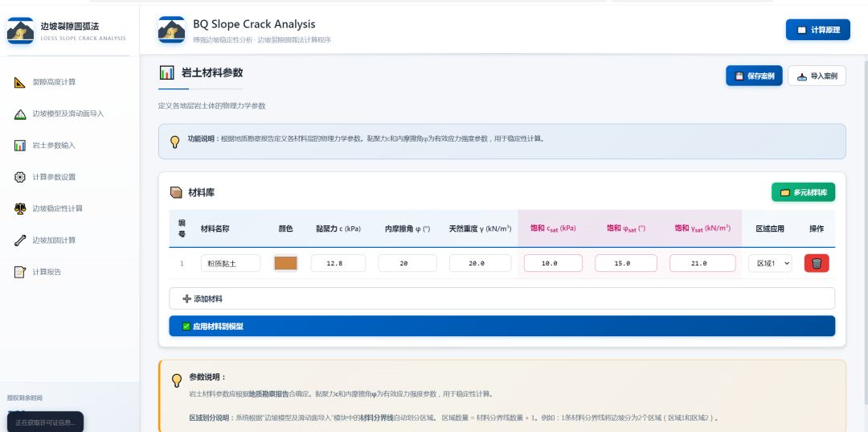Click the light bulb icon in 功能说明 box

[175, 142]
